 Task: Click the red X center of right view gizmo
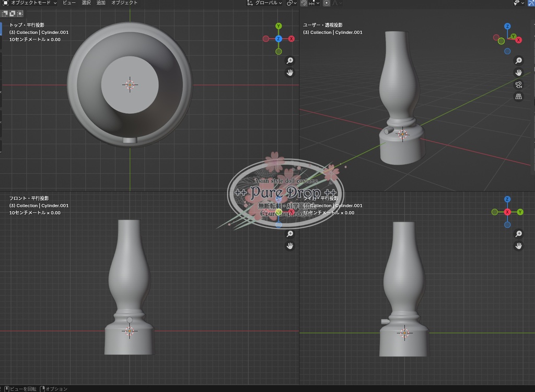pos(507,212)
